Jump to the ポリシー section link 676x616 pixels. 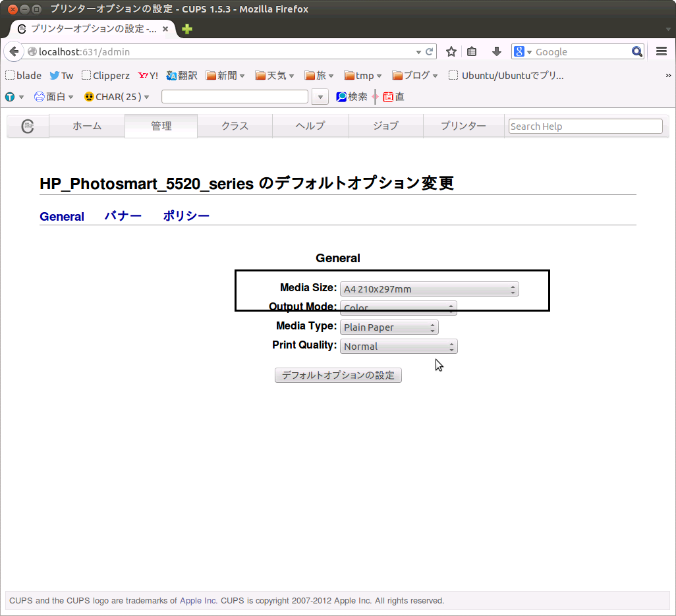coord(186,215)
